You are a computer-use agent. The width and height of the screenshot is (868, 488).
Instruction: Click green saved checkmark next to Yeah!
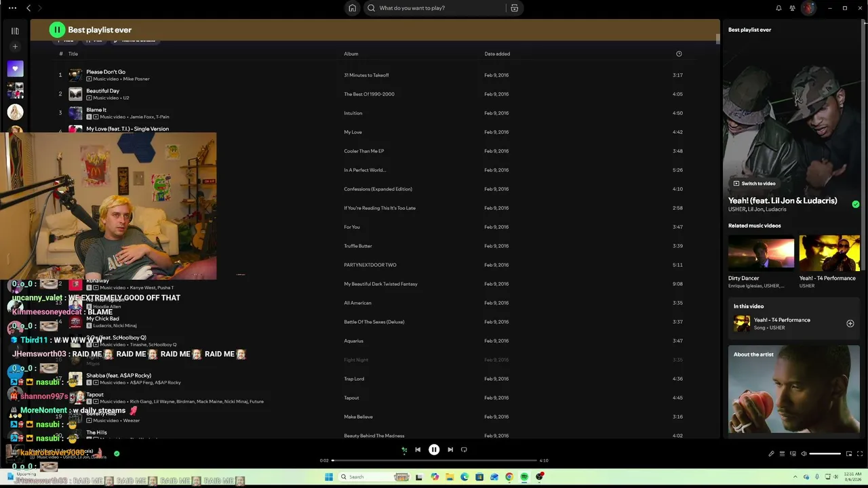pos(855,204)
